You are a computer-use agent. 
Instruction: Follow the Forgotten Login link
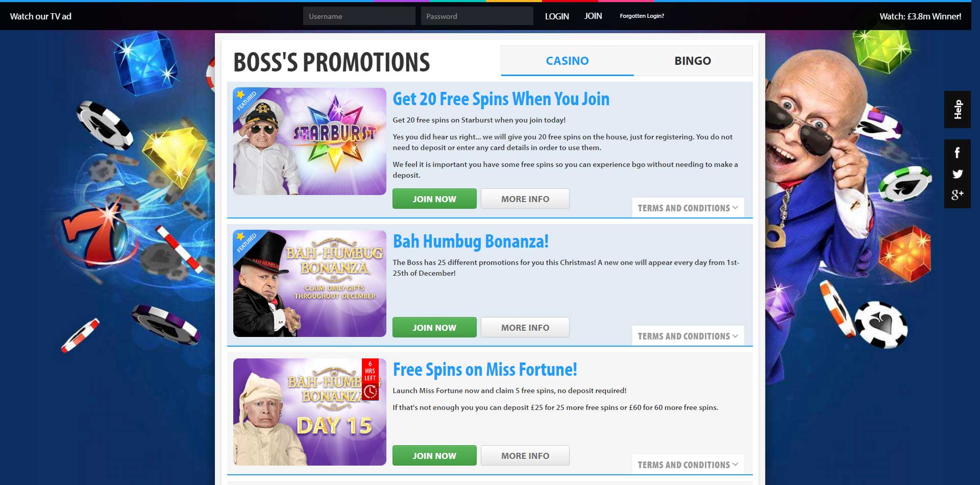(x=642, y=16)
